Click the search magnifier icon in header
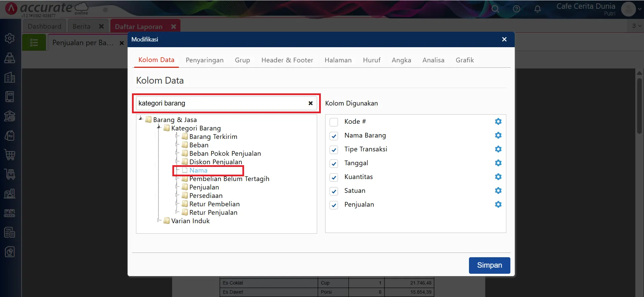This screenshot has width=644, height=297. pyautogui.click(x=495, y=9)
